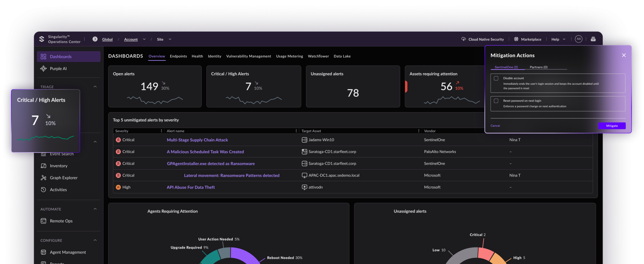Open the Unassigned alerts 78 card
Screen dimensions: 644x264
pyautogui.click(x=353, y=86)
